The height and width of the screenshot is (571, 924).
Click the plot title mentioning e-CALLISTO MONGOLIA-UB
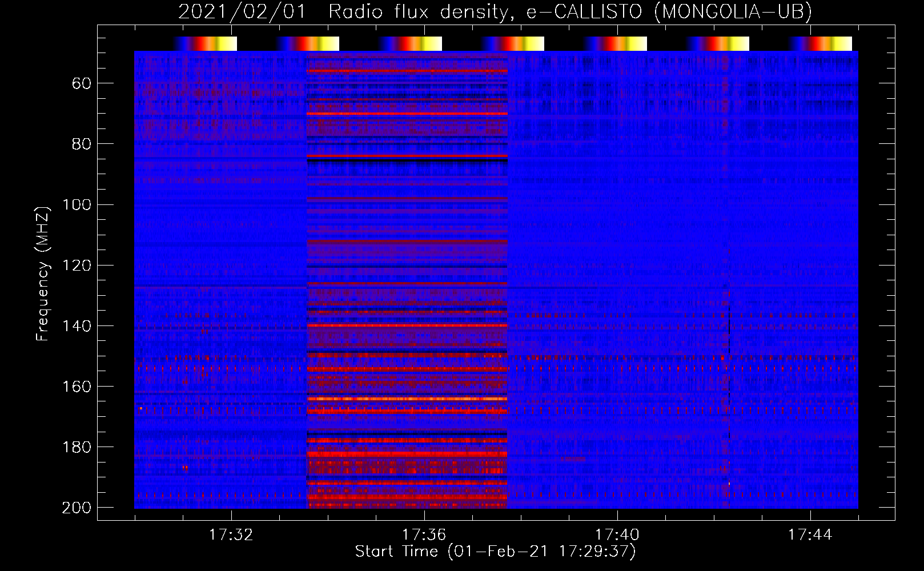[495, 11]
